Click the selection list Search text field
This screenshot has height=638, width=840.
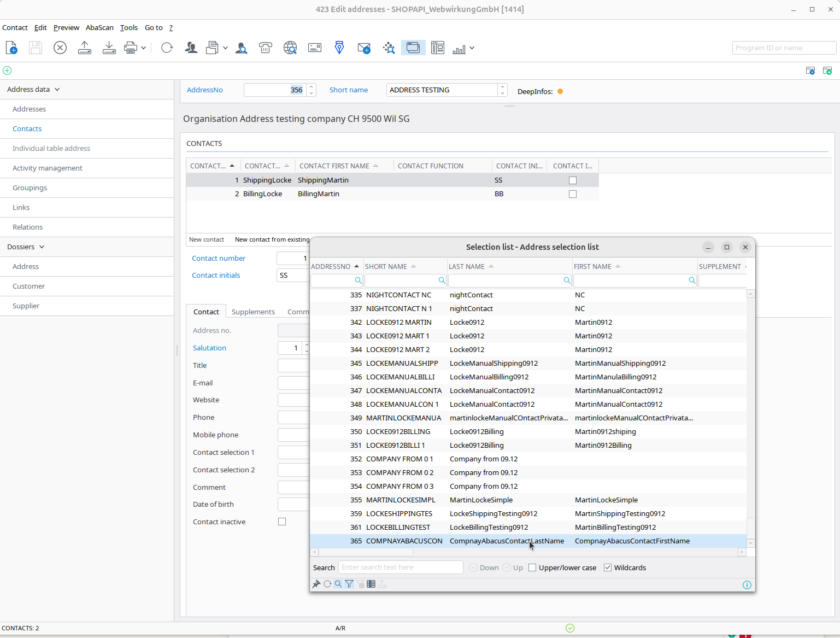pyautogui.click(x=401, y=567)
